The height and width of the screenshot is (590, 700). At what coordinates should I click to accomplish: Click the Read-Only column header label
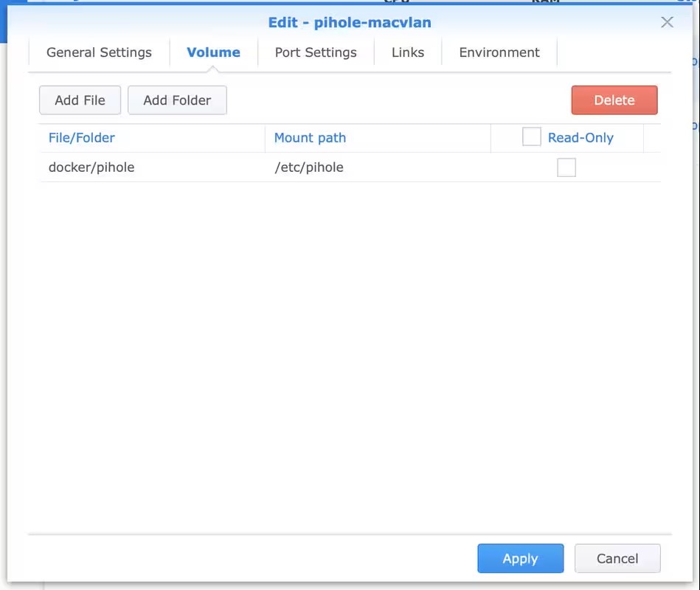tap(581, 138)
